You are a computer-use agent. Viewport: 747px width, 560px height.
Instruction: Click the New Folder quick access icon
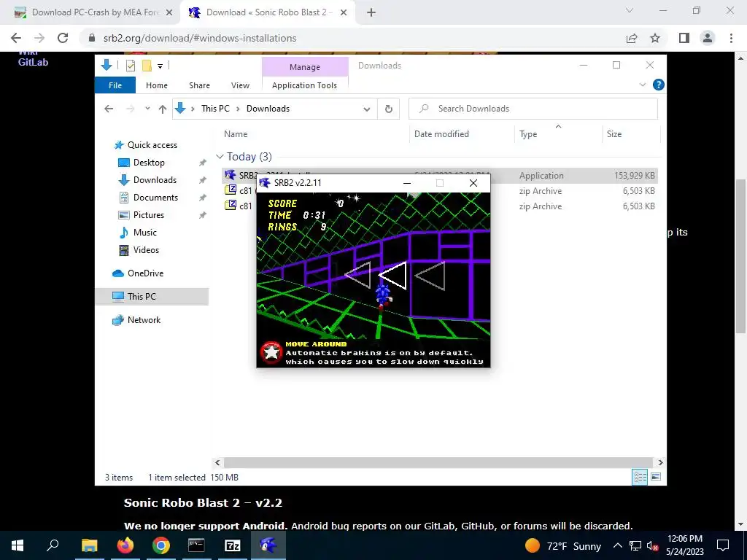pos(147,66)
